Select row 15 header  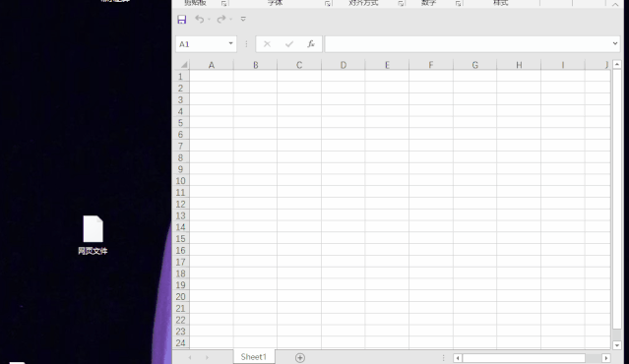[180, 238]
